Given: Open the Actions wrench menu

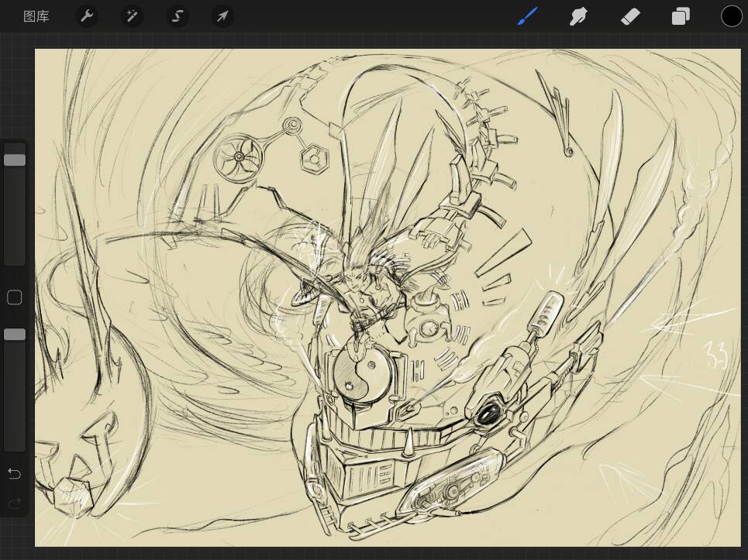Looking at the screenshot, I should 87,17.
